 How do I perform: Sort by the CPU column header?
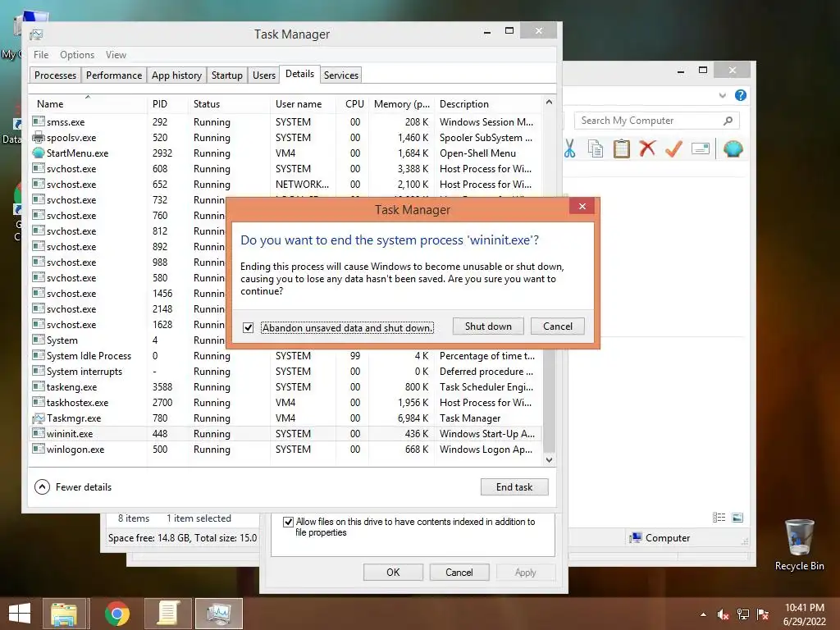pyautogui.click(x=354, y=104)
